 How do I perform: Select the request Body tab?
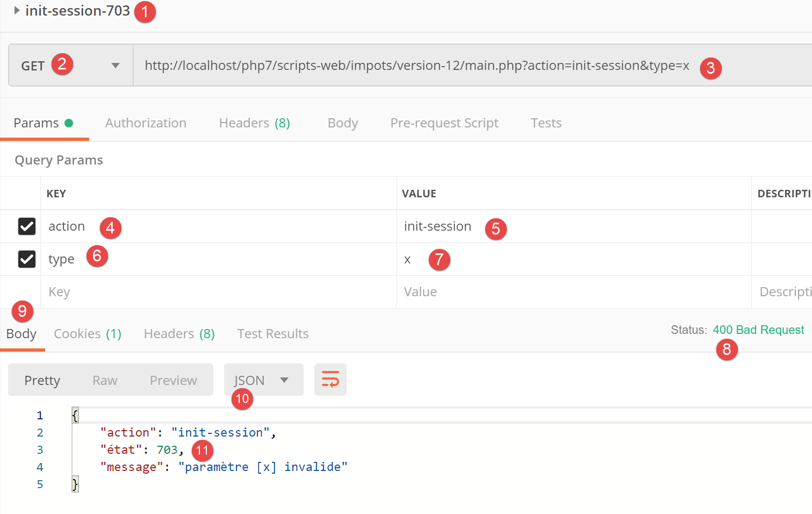(x=342, y=123)
